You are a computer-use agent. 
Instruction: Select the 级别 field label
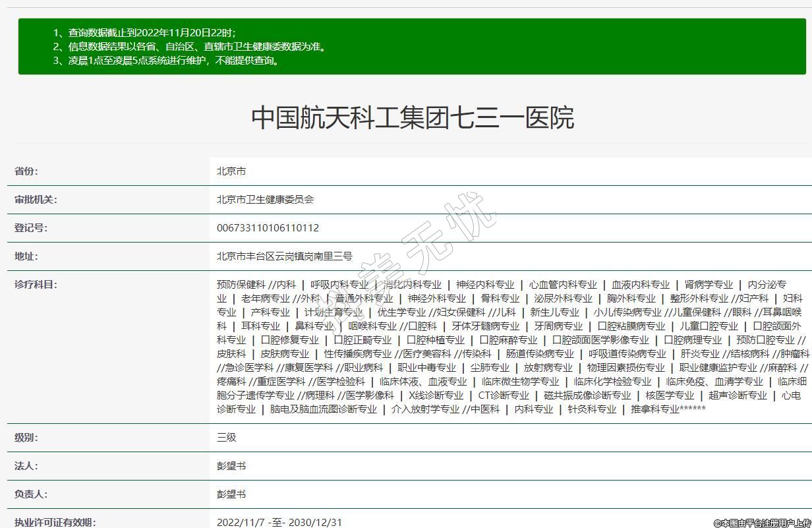pyautogui.click(x=26, y=437)
